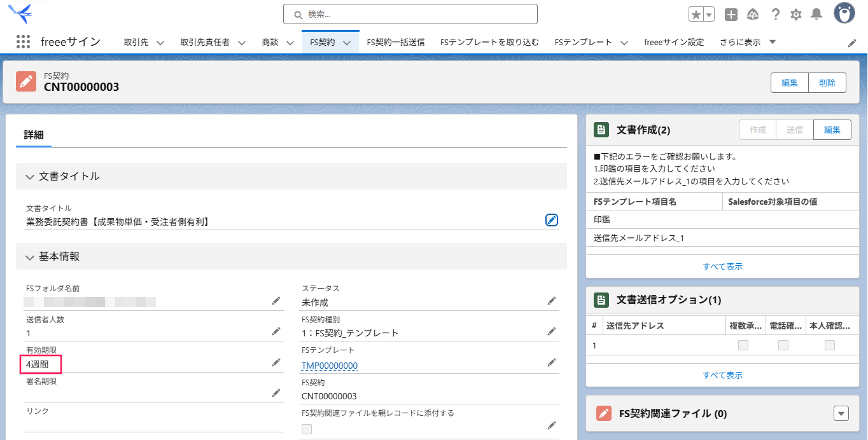Viewport: 868px width, 440px height.
Task: Click 編集 in the 文書作成 panel
Action: [x=832, y=130]
